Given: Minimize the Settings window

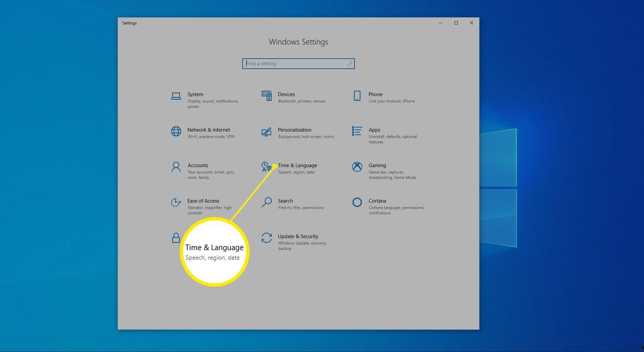Looking at the screenshot, I should tap(440, 23).
